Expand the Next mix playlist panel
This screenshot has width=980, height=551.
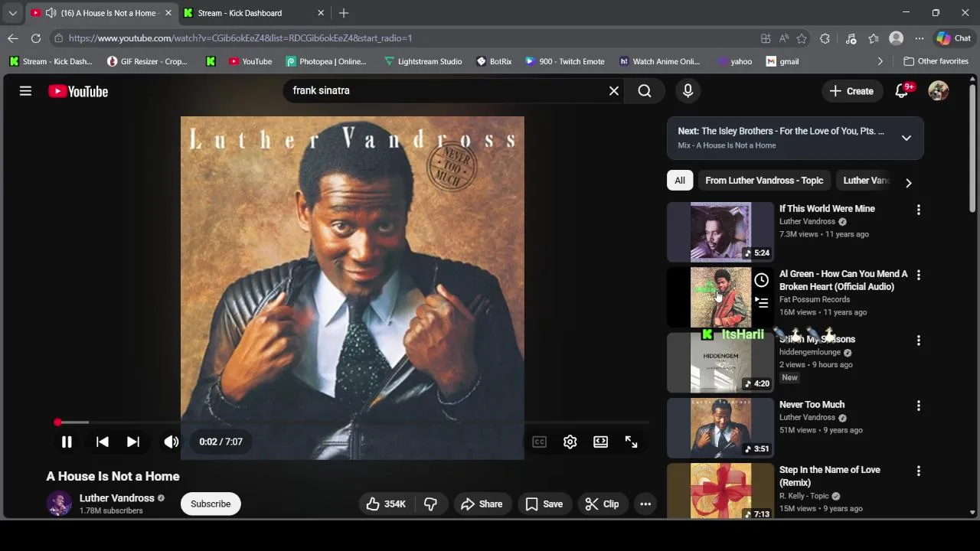(906, 138)
